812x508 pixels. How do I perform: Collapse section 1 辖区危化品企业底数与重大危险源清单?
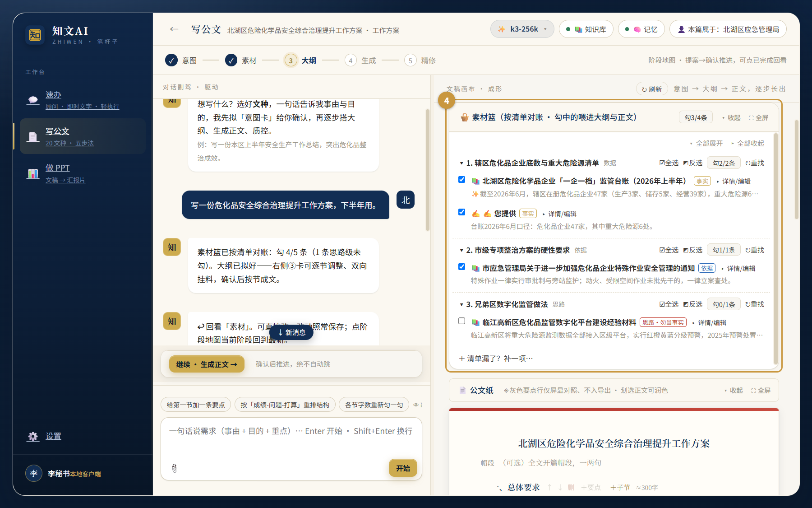(461, 163)
